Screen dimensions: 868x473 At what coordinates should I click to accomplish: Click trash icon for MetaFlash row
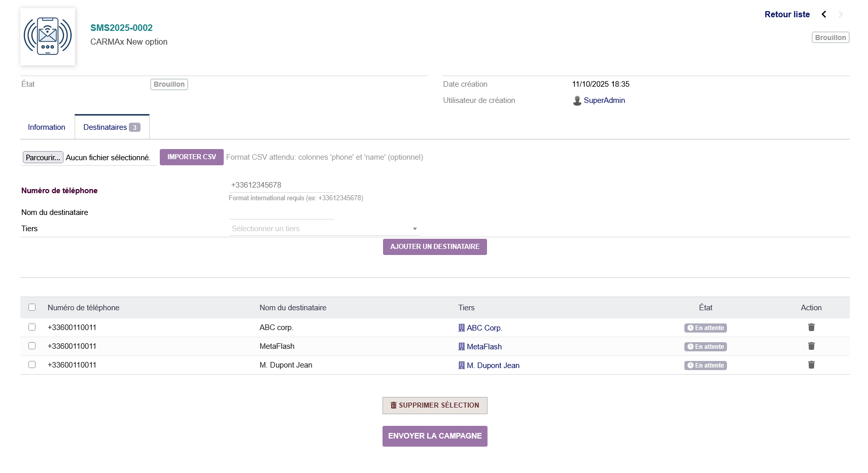[811, 346]
